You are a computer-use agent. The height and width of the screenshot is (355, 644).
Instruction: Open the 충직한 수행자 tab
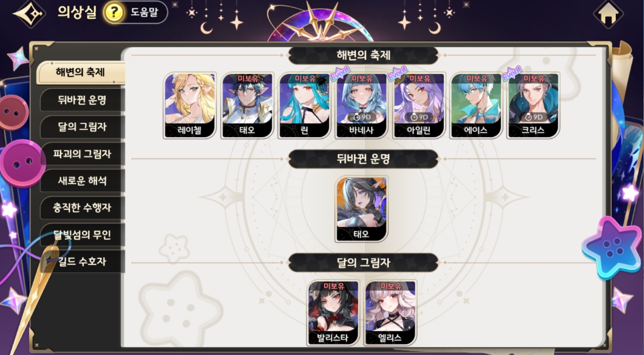point(82,208)
